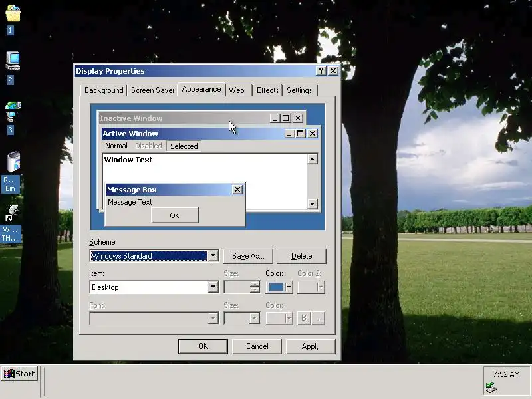This screenshot has width=532, height=399.
Task: Click the Delete scheme button
Action: tap(302, 256)
